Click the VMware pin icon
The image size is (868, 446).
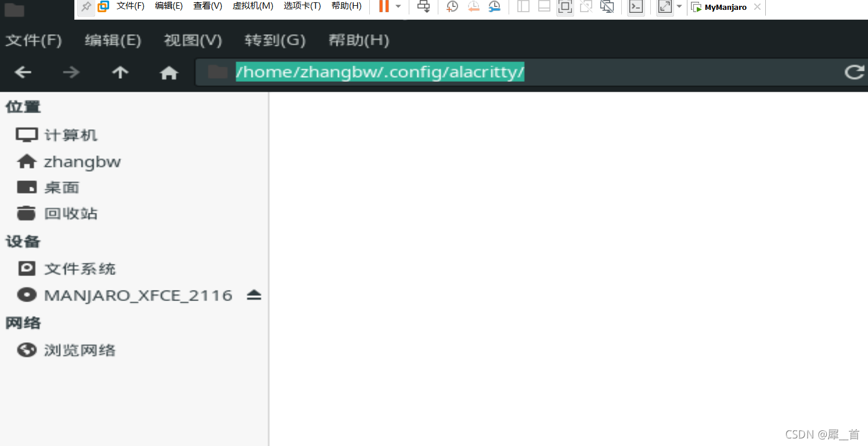[86, 7]
